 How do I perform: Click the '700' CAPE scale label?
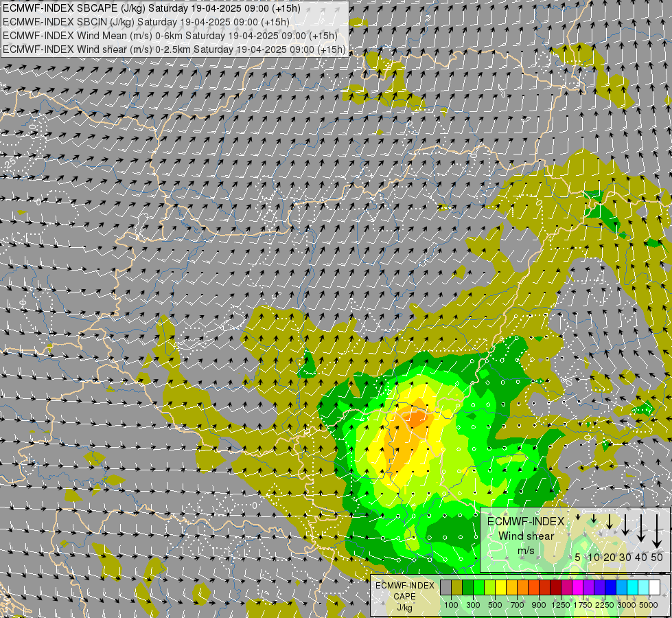click(518, 605)
